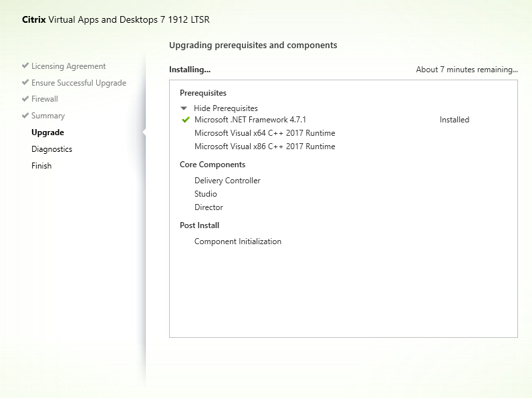Go to the Summary step
Screen dimensions: 532x398
coord(48,116)
